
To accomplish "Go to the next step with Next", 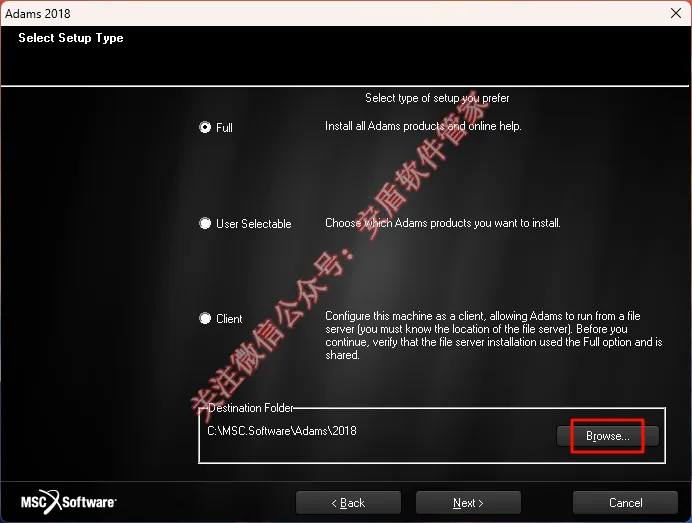I will [x=468, y=503].
